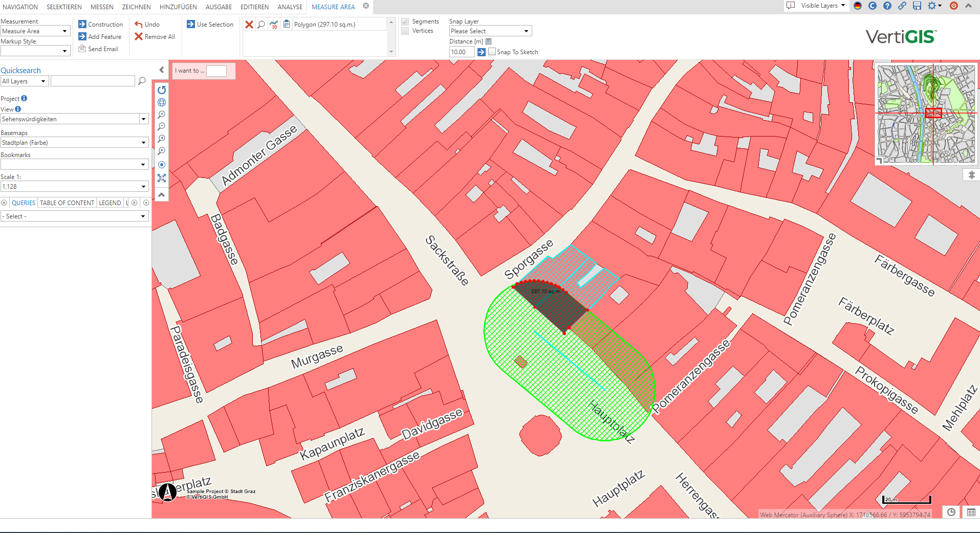The image size is (980, 533).
Task: Click the zoom out magnifier tool
Action: [162, 126]
